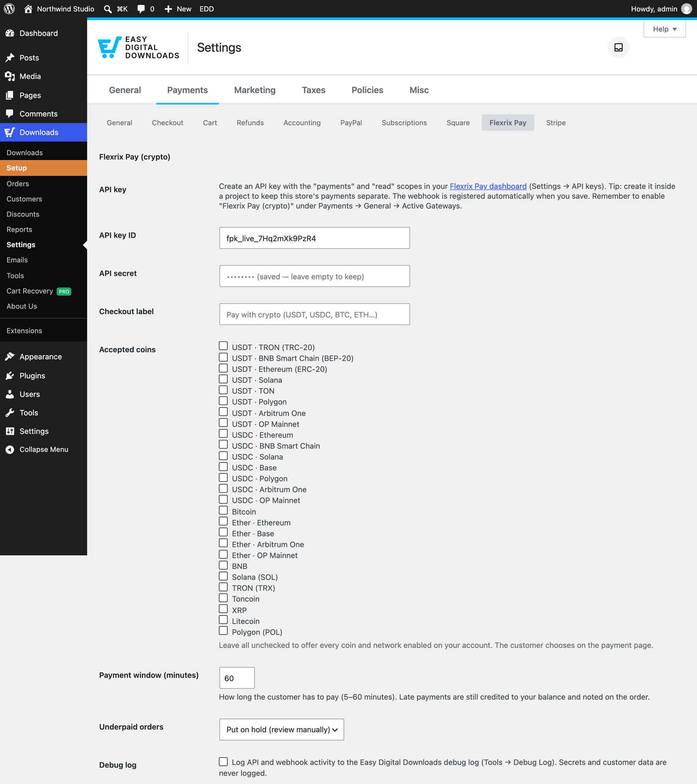Toggle the Debug log checkbox
This screenshot has height=784, width=697.
(223, 762)
